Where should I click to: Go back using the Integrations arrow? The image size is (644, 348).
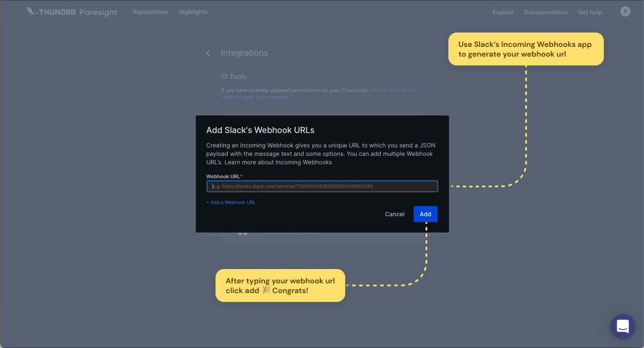[208, 53]
